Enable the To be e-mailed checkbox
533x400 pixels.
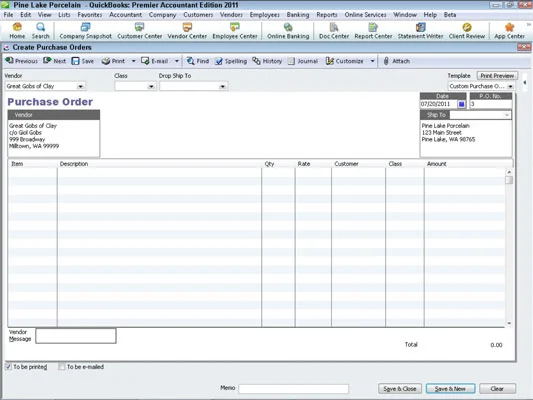62,367
